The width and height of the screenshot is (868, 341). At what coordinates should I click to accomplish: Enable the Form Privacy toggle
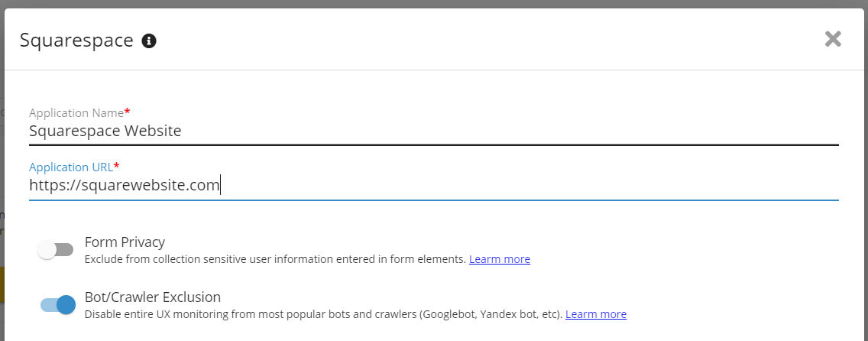56,249
